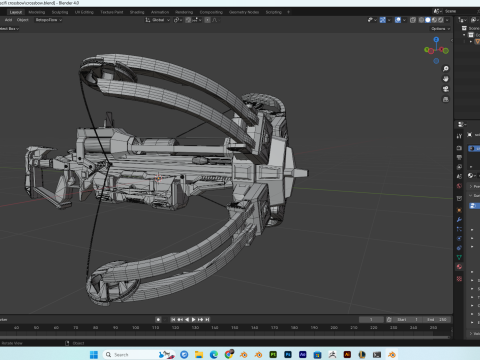Open the Material properties tab

[459, 267]
